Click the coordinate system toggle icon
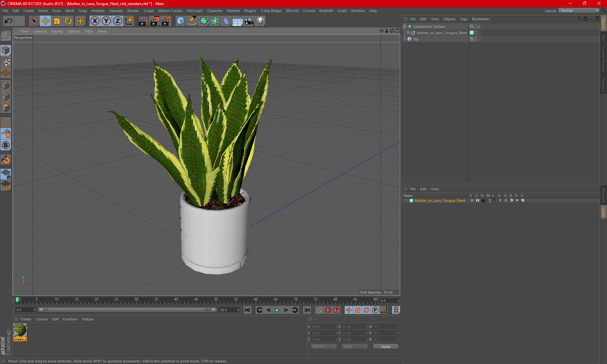 [129, 21]
